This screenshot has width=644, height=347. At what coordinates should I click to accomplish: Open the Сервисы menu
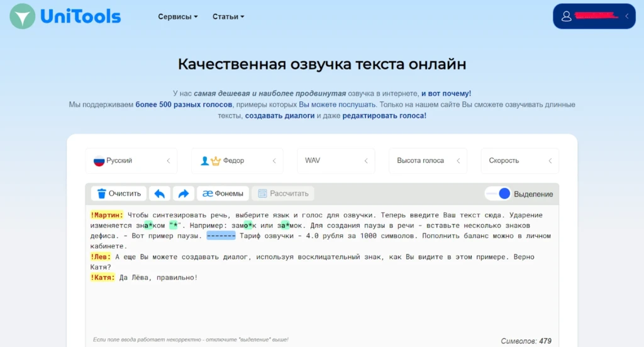(x=178, y=17)
